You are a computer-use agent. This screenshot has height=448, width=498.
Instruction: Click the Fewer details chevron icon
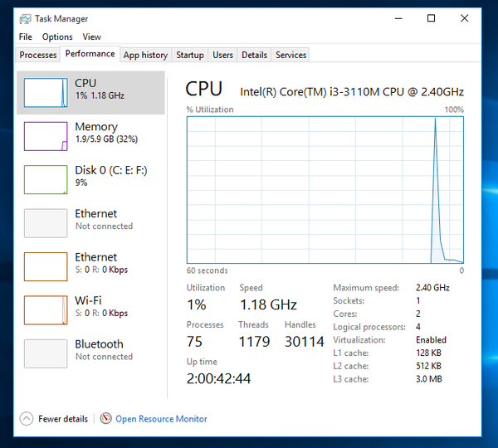pyautogui.click(x=27, y=418)
